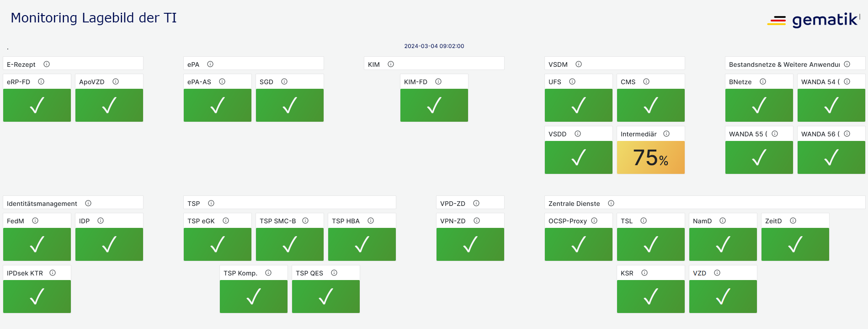
Task: Click the VSDM group title
Action: click(x=558, y=65)
